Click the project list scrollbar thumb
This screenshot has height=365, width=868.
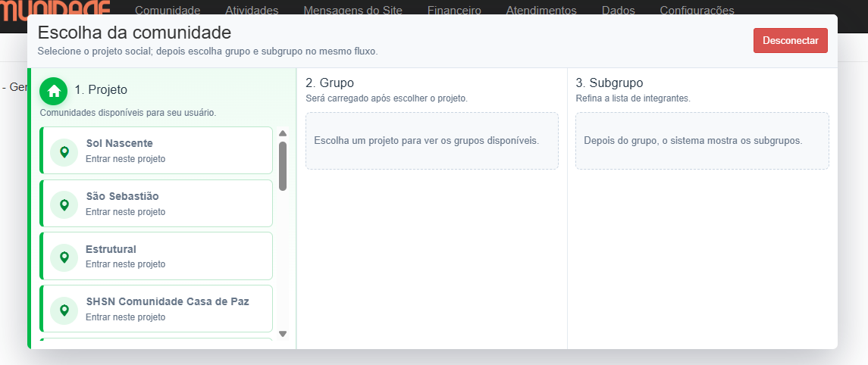pyautogui.click(x=283, y=166)
